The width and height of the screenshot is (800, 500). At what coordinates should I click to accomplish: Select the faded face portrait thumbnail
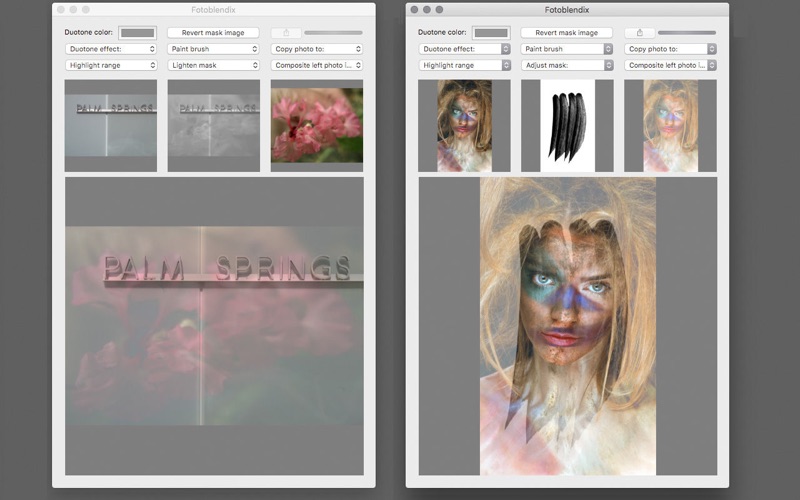tap(670, 126)
